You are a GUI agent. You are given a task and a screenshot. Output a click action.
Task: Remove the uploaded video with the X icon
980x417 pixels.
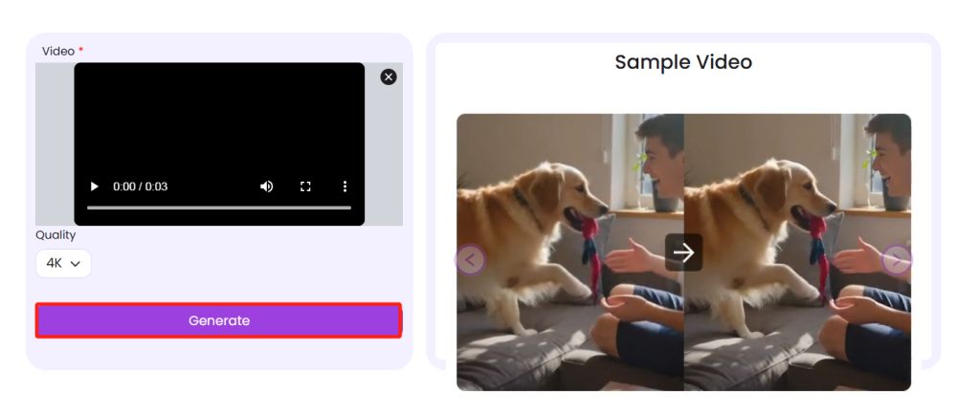pyautogui.click(x=389, y=77)
